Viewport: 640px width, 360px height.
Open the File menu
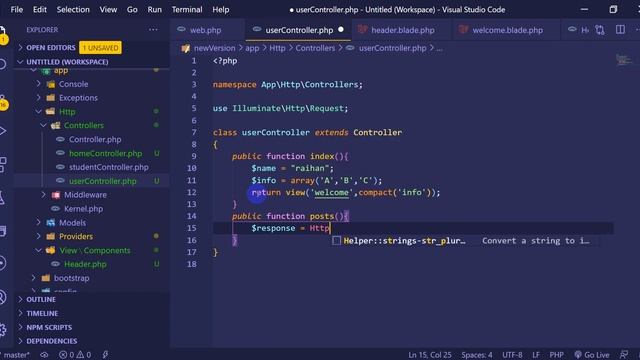click(x=16, y=9)
